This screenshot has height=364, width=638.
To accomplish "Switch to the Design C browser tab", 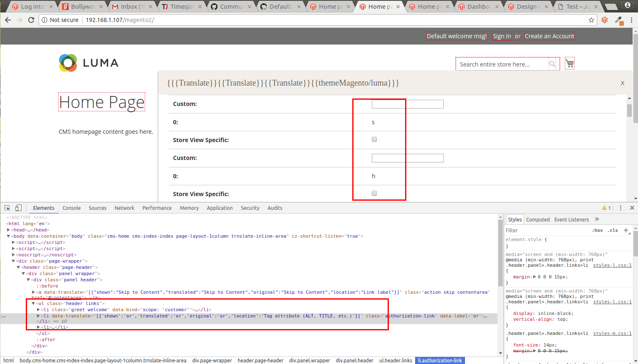I will (529, 7).
